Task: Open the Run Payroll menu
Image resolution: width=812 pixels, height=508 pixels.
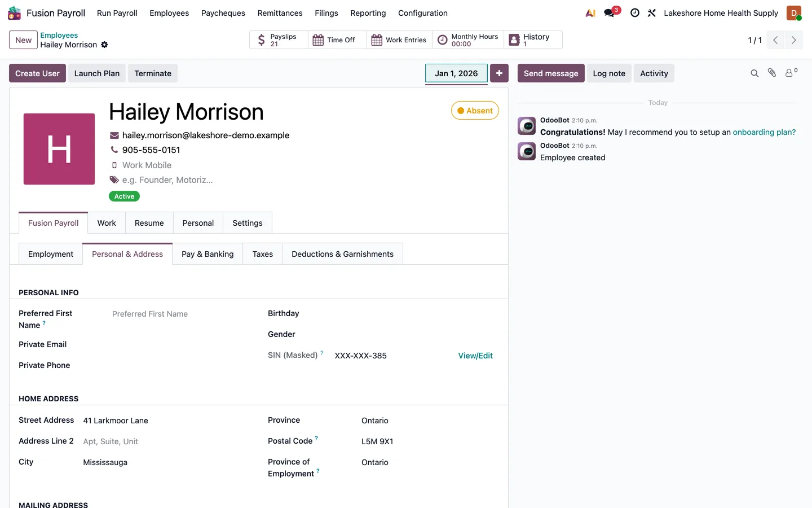Action: tap(117, 13)
